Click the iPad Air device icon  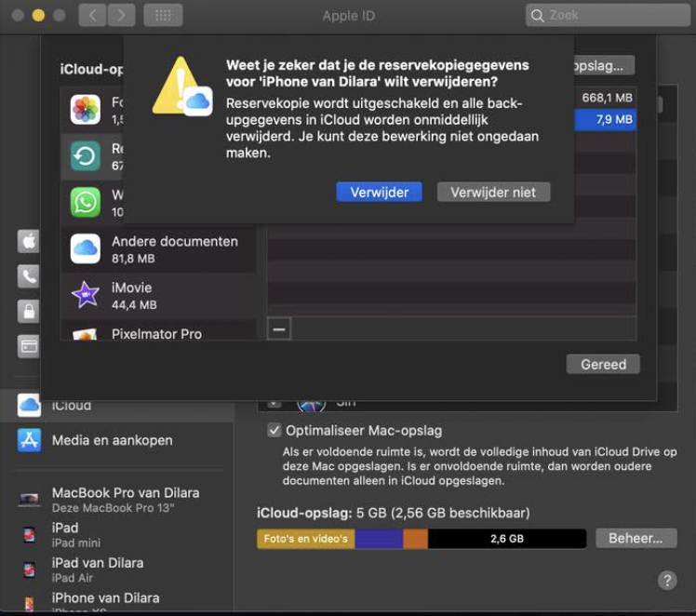[x=29, y=569]
